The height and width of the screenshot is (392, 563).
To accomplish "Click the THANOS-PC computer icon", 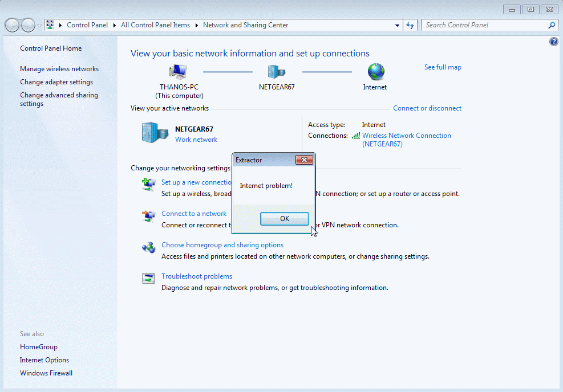I will click(x=178, y=72).
